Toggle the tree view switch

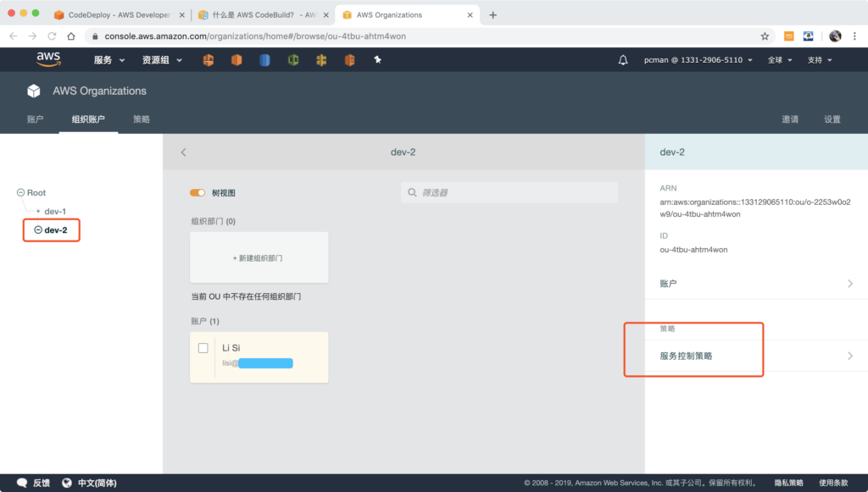[x=197, y=192]
